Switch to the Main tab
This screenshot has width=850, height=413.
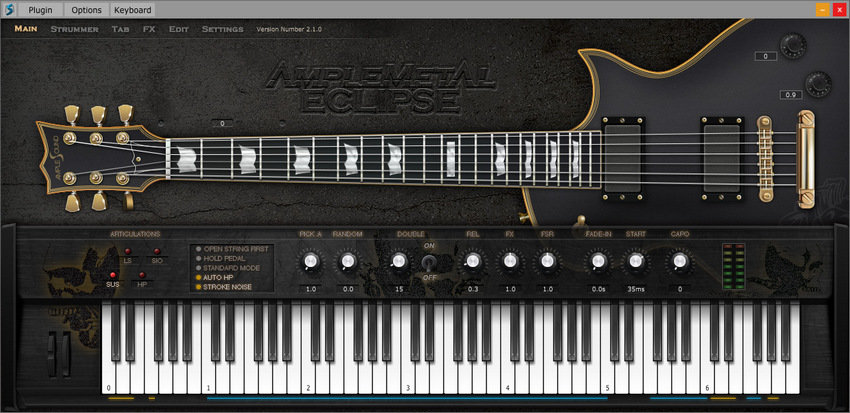[x=26, y=29]
